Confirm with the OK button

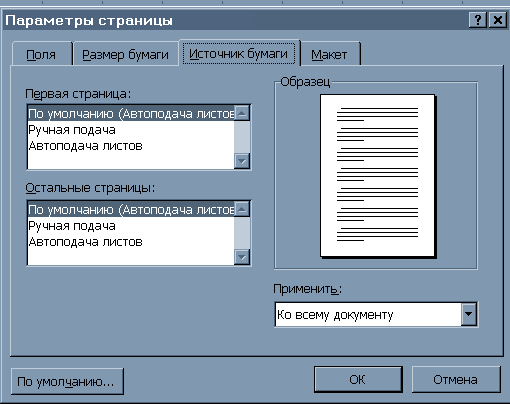(x=358, y=379)
